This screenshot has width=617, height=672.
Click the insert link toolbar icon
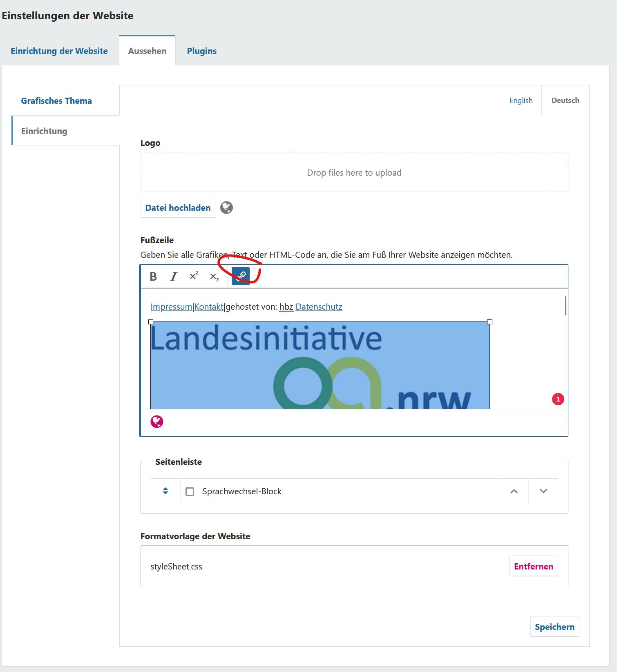[x=241, y=276]
